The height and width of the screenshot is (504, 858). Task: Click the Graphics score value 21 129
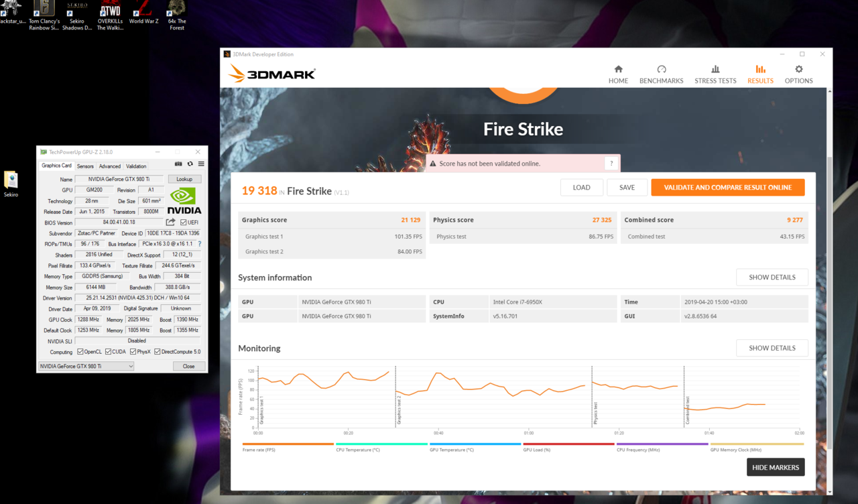pos(411,220)
